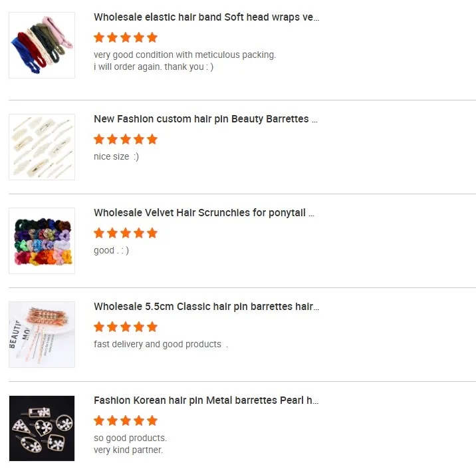This screenshot has width=476, height=473.
Task: Click 'New Fashion custom hair pin' title
Action: point(205,119)
